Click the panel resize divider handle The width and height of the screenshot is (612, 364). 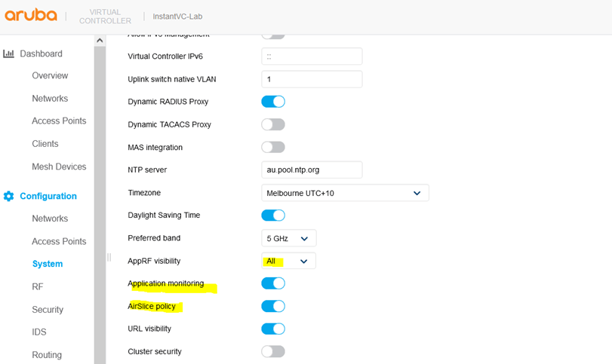coord(109,257)
